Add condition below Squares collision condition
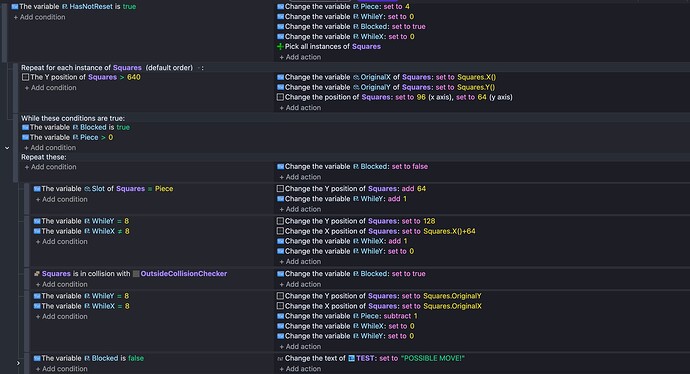Viewport: 690px width, 374px height. pyautogui.click(x=62, y=285)
